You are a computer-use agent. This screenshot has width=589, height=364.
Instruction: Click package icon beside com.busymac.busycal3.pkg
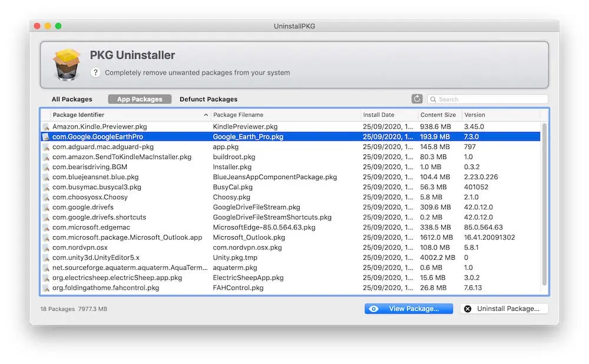[x=46, y=187]
